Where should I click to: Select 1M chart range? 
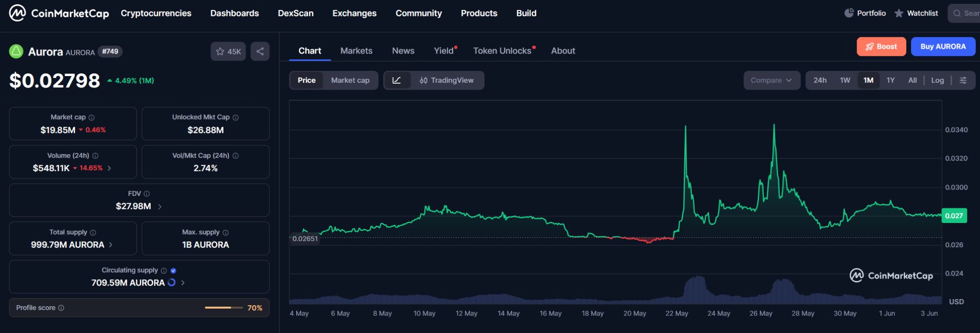click(x=869, y=80)
